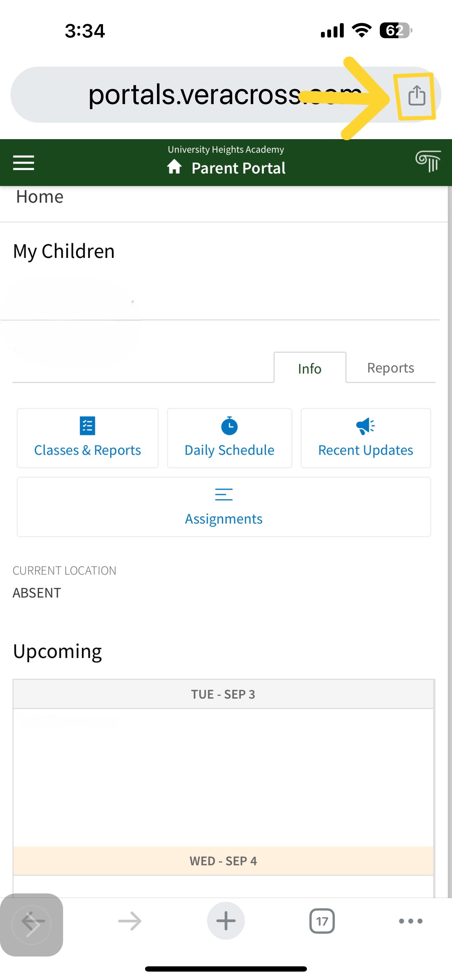Viewport: 452px width, 980px height.
Task: Tap the portals.veracross.com address bar
Action: click(x=205, y=95)
